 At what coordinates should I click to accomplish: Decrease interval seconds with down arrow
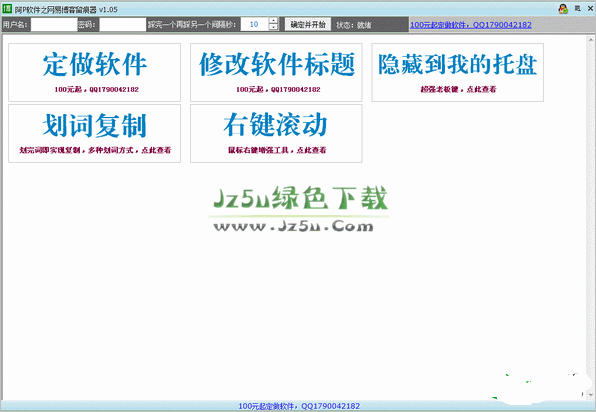click(x=273, y=28)
